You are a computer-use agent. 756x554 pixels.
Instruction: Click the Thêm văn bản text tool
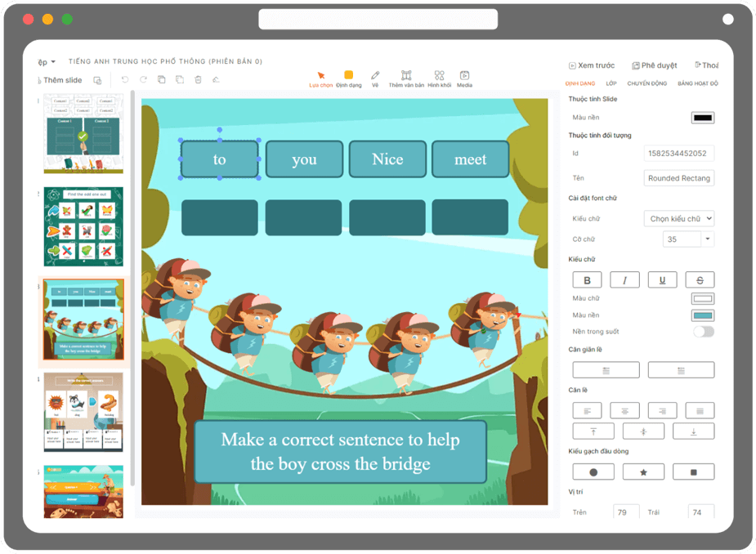[406, 78]
